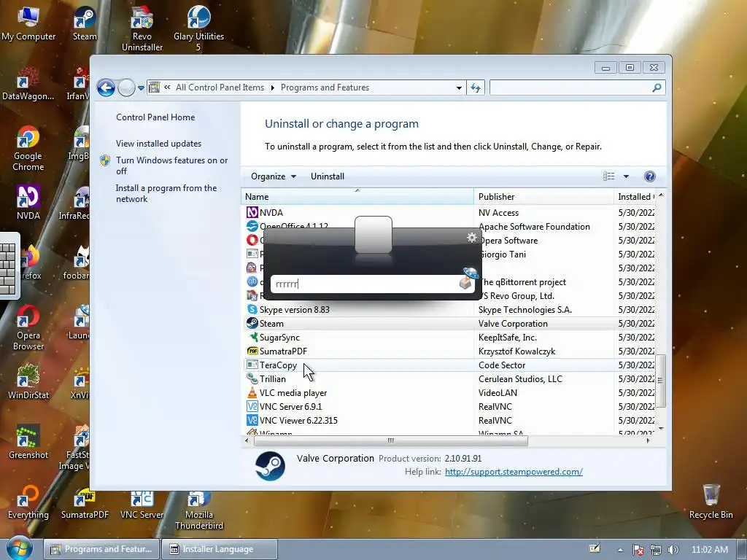Click the Programs and Features breadcrumb
This screenshot has height=560, width=747.
(x=325, y=87)
